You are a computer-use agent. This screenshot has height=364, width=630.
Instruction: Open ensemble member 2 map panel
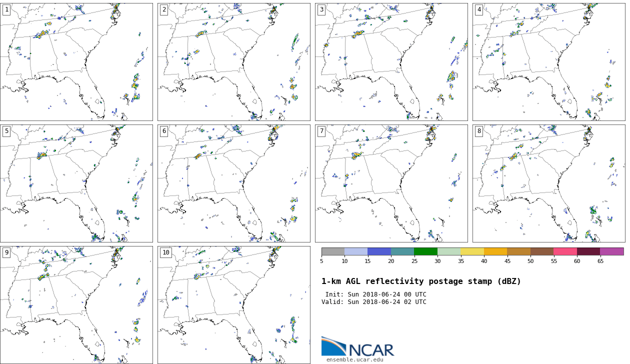tap(233, 62)
